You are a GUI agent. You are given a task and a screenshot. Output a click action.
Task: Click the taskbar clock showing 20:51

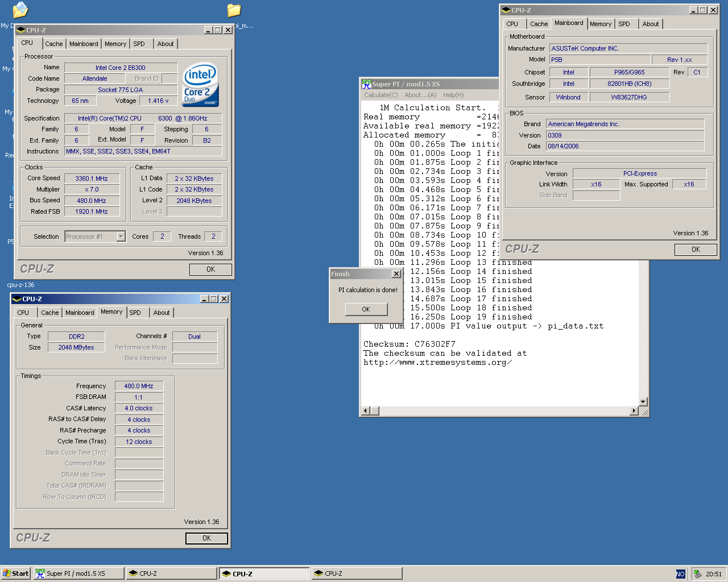713,574
